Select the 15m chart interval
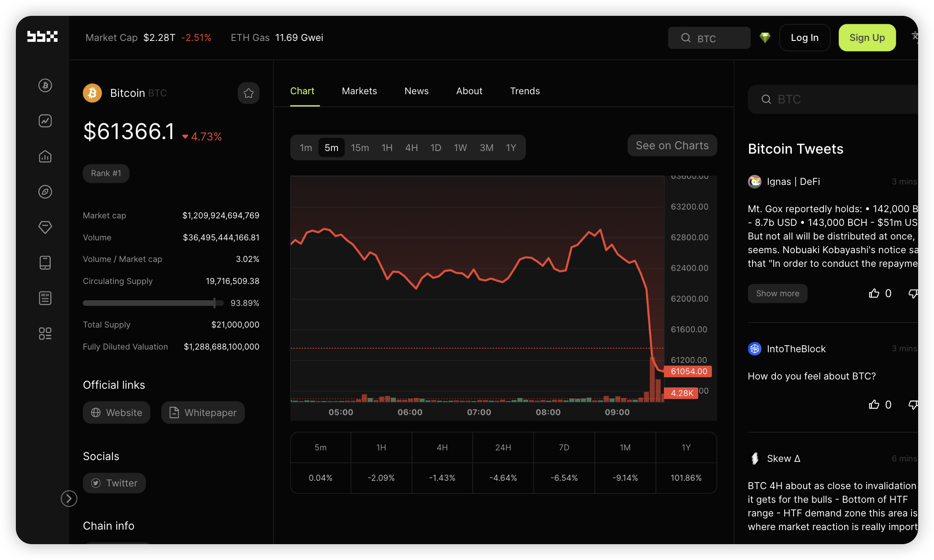The image size is (934, 560). tap(360, 148)
